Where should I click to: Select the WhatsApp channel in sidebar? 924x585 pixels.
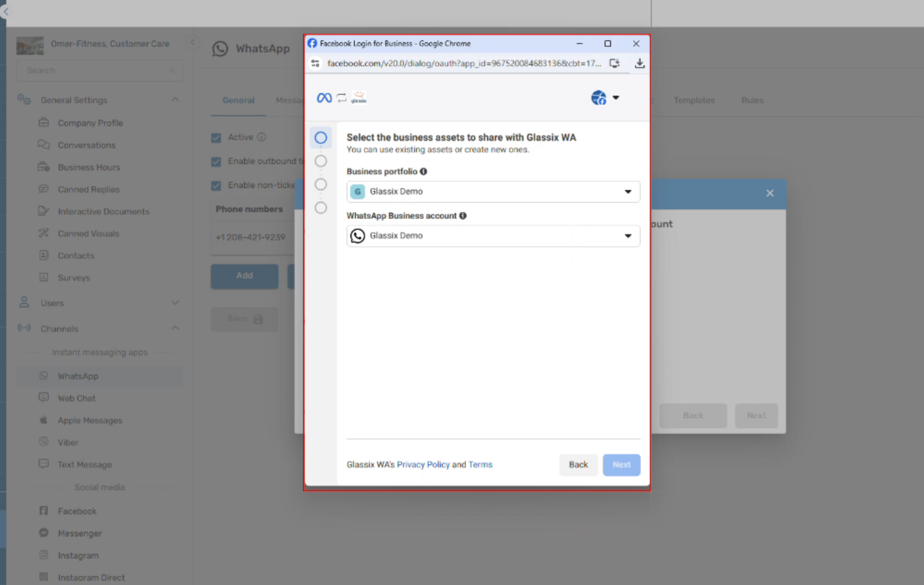click(100, 376)
